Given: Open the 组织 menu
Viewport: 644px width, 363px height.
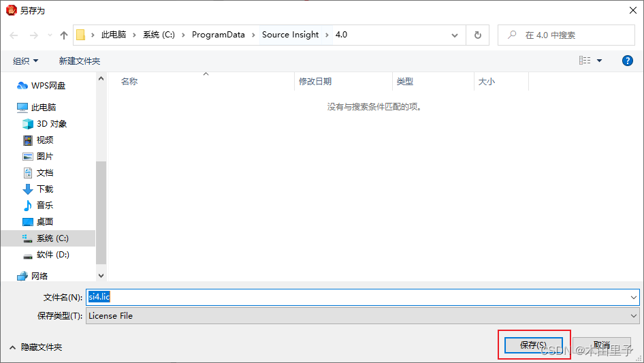Looking at the screenshot, I should pyautogui.click(x=25, y=61).
